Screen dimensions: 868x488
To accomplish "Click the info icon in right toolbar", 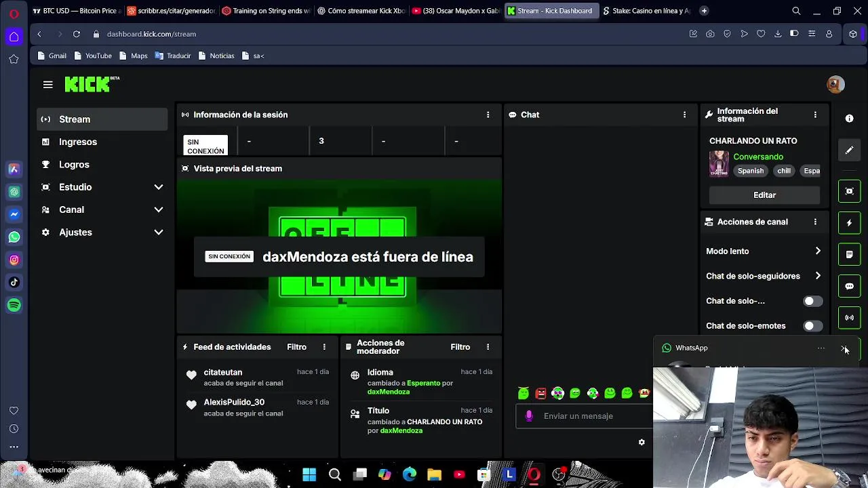I will tap(849, 119).
